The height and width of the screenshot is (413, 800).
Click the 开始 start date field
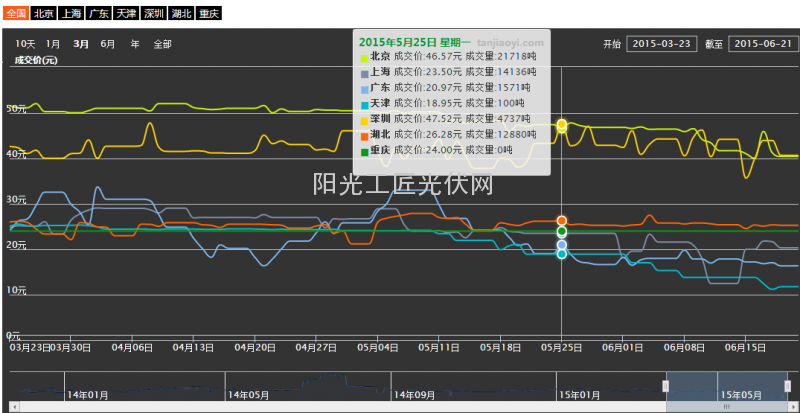click(x=661, y=44)
